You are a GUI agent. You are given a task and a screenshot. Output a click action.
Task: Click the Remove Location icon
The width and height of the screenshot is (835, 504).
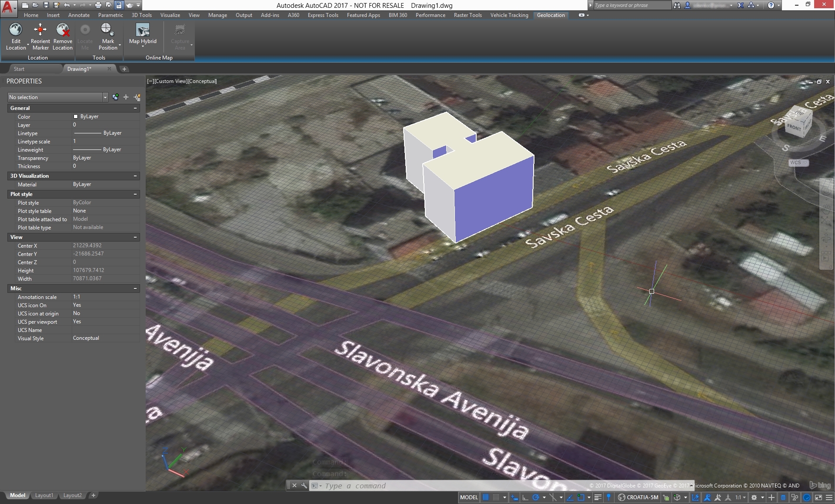(x=63, y=30)
